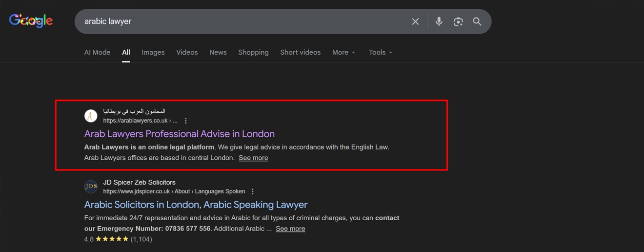Click the magnifying glass search button
Screen dimensions: 644x252
point(477,21)
